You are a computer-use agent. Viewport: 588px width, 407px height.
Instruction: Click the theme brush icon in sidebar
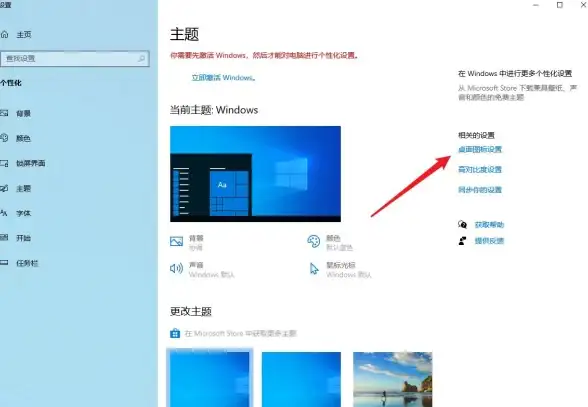pyautogui.click(x=4, y=188)
